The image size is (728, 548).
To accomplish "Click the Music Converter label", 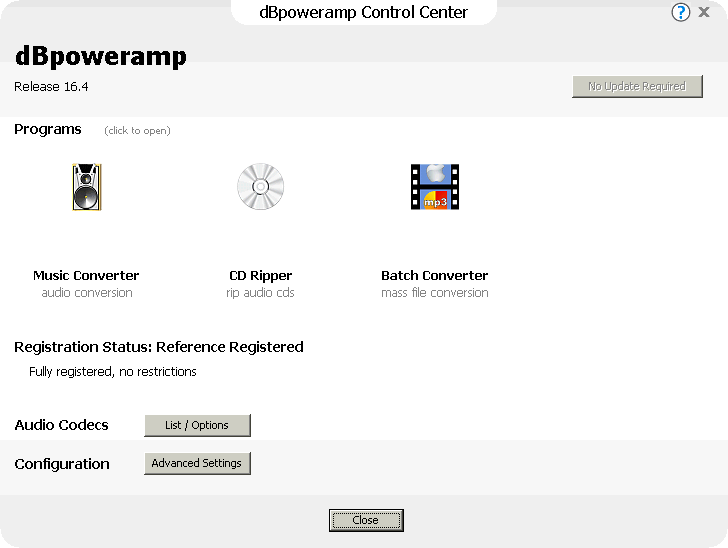I will [x=86, y=275].
